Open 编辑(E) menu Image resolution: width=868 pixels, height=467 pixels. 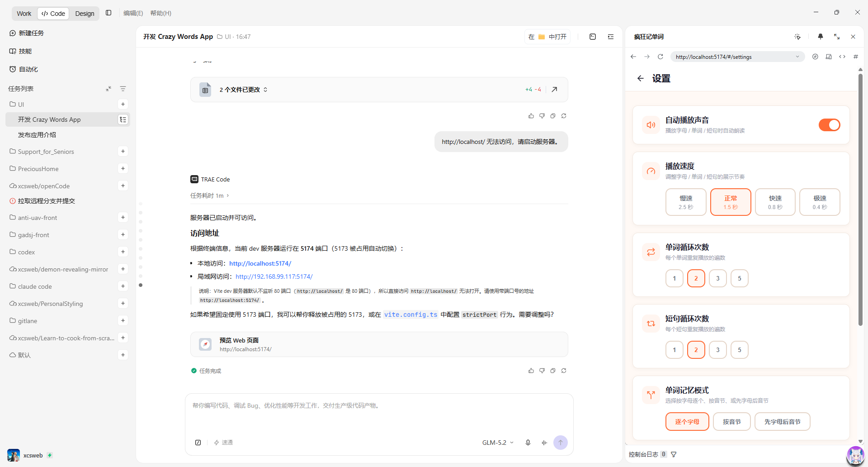[x=133, y=13]
